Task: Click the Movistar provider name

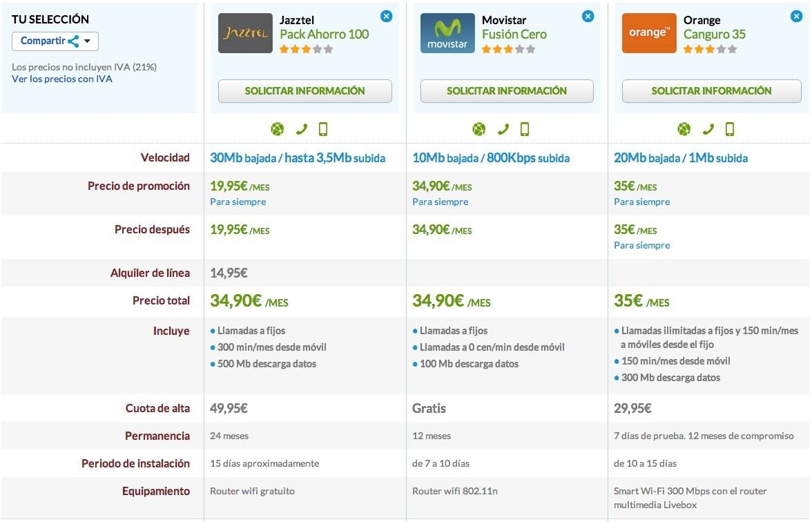Action: (x=504, y=20)
